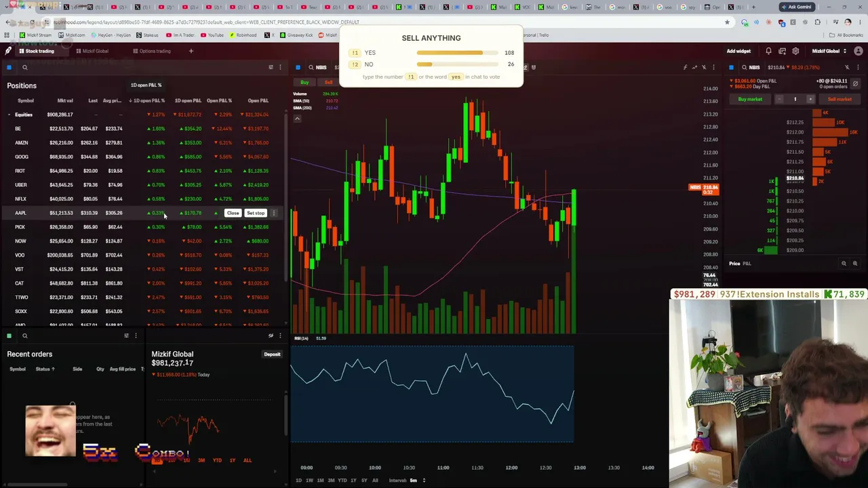Select the All chart range
The height and width of the screenshot is (488, 868).
[x=375, y=481]
